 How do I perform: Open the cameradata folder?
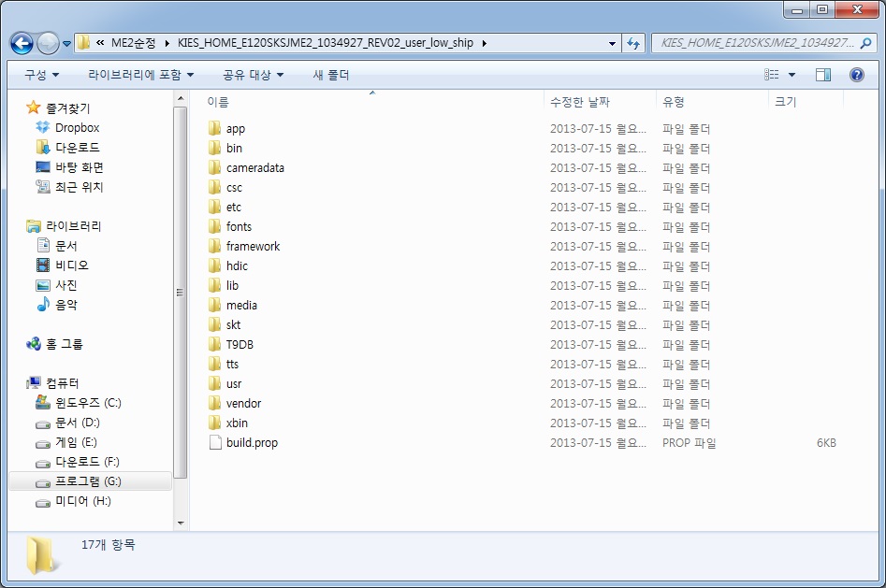(x=254, y=168)
